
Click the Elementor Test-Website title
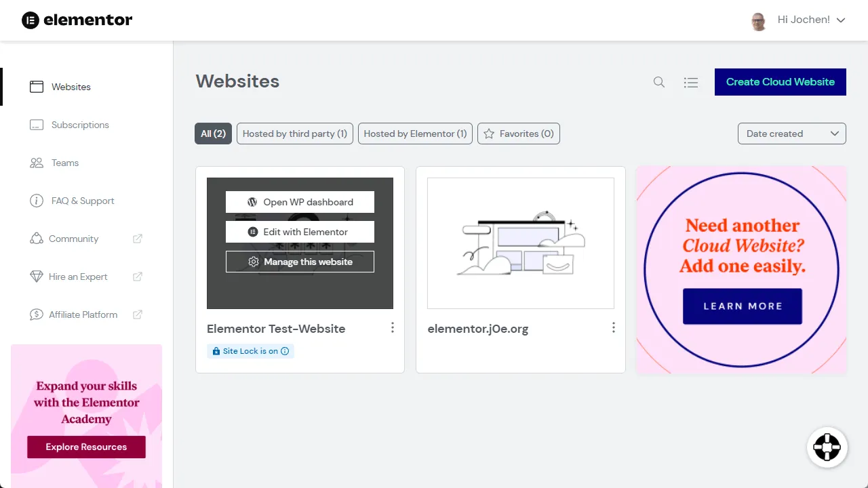[x=276, y=329]
